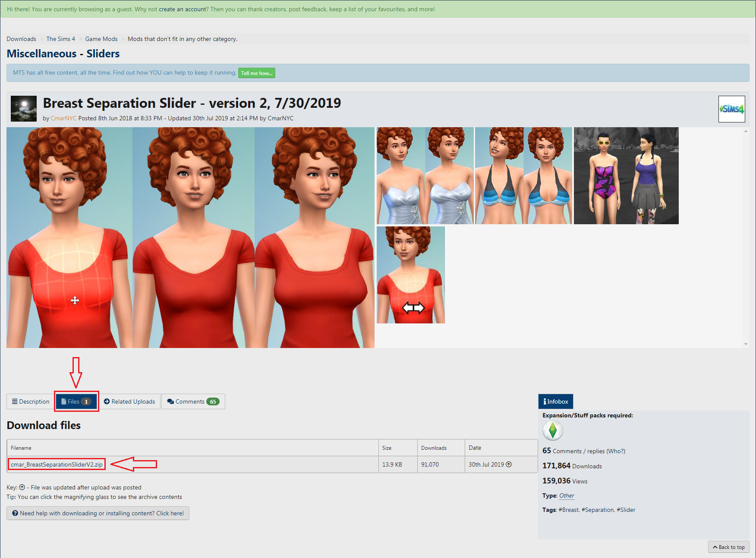Screen dimensions: 756x558
Task: Click the Sims 4 game logo icon
Action: pos(731,109)
